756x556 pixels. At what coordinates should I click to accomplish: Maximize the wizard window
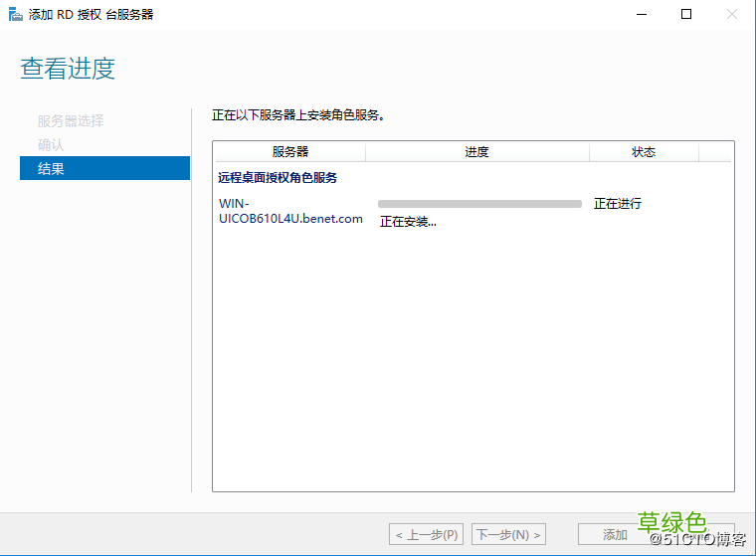point(686,15)
